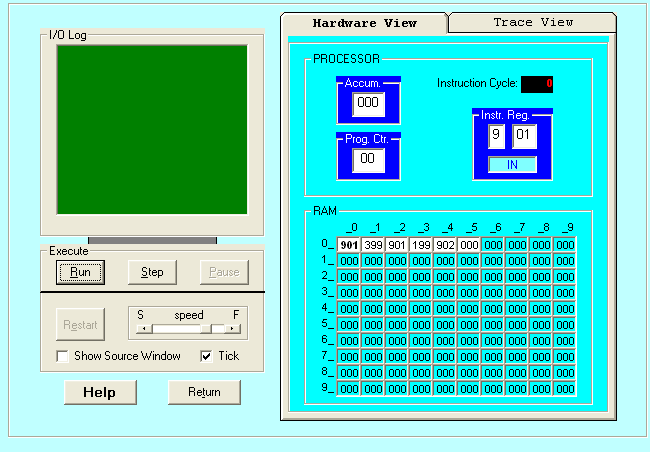The image size is (650, 452).
Task: Open the Help window
Action: (x=100, y=392)
